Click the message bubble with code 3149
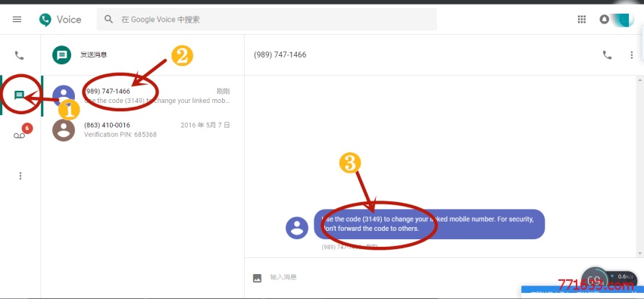The image size is (644, 299). [429, 224]
